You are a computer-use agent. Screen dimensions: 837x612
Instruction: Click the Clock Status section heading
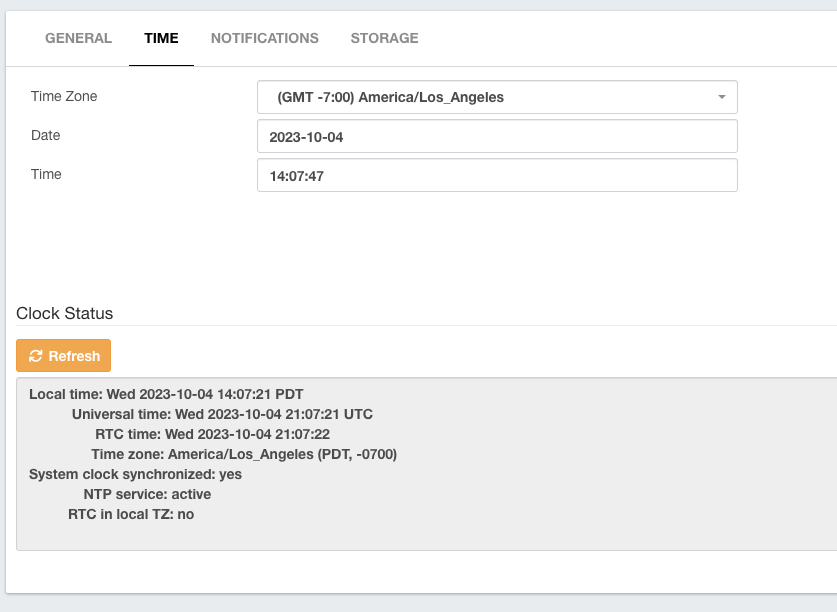[65, 313]
